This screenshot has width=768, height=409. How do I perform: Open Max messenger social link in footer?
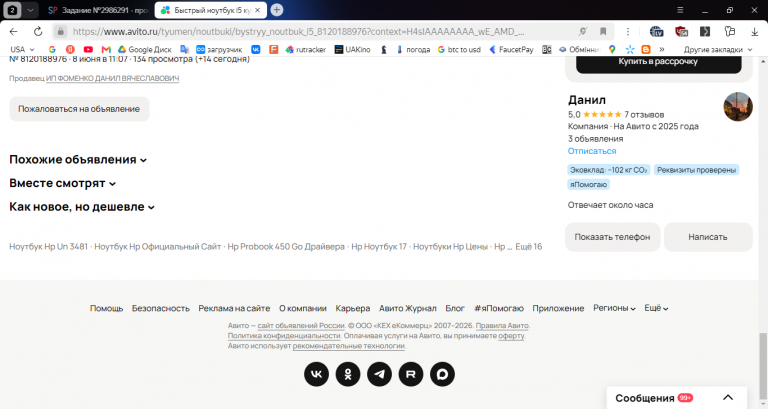[442, 374]
